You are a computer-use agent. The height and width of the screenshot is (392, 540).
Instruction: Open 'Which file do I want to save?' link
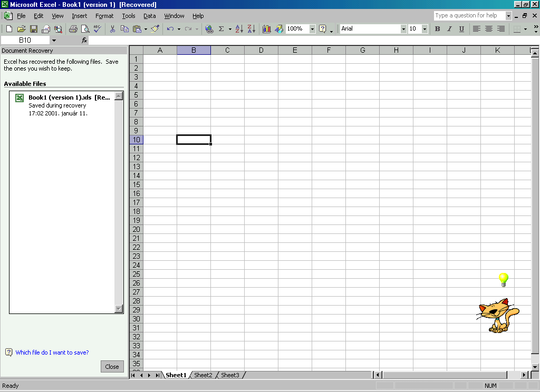52,352
